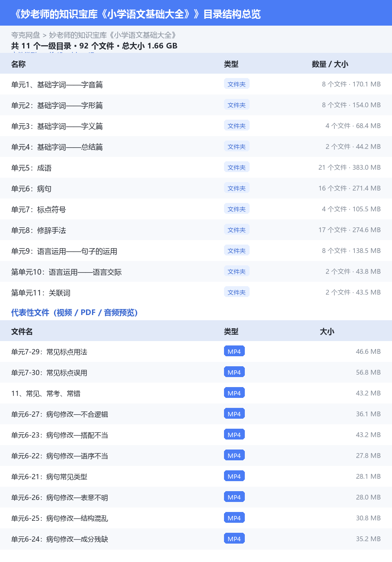Click the 名称 column header
The width and height of the screenshot is (392, 562).
tap(18, 64)
